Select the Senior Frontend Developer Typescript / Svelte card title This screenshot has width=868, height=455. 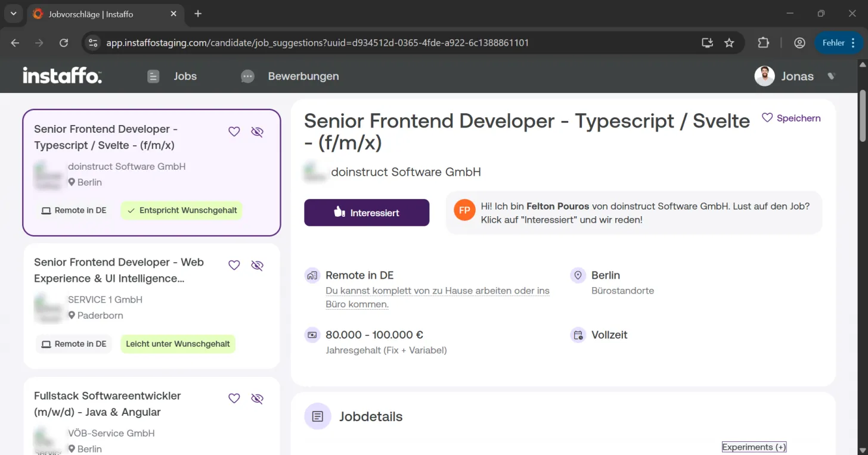106,137
